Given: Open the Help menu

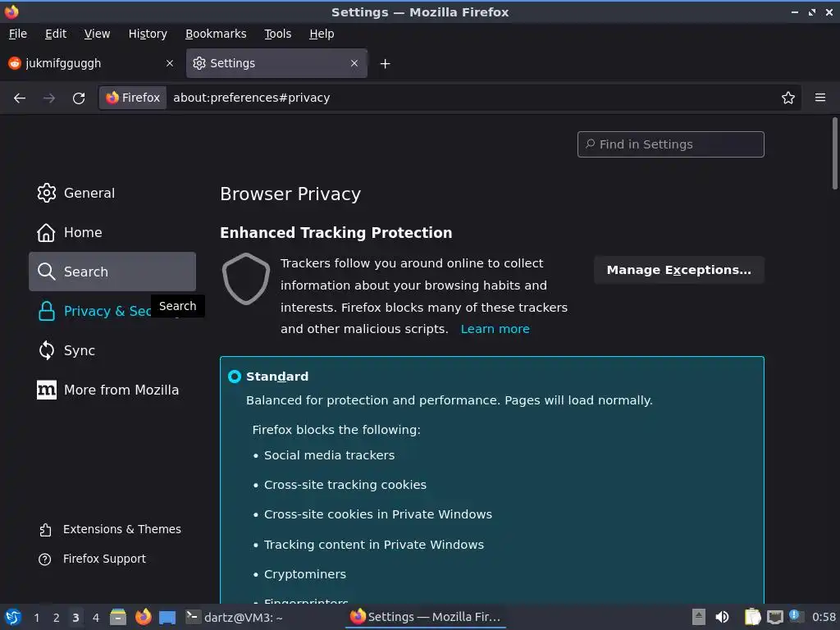Looking at the screenshot, I should [x=322, y=34].
